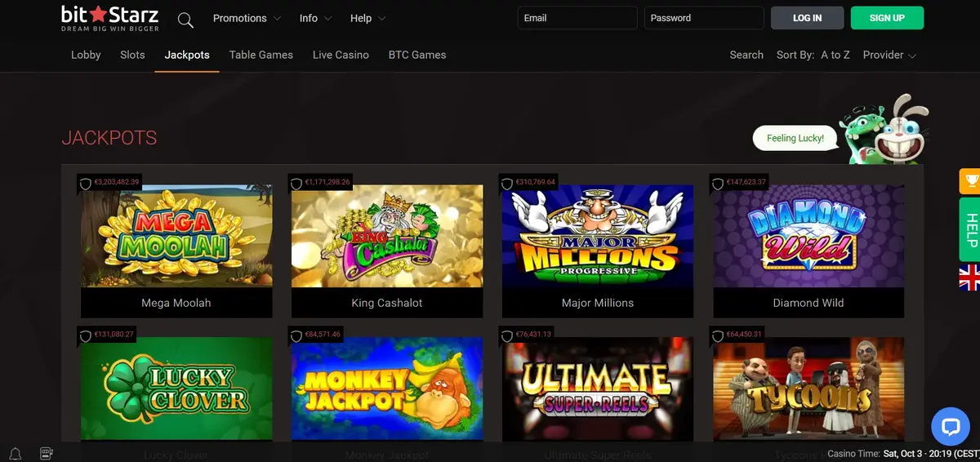Open the Lucky Clover game thumbnail
The height and width of the screenshot is (462, 980).
click(x=176, y=389)
